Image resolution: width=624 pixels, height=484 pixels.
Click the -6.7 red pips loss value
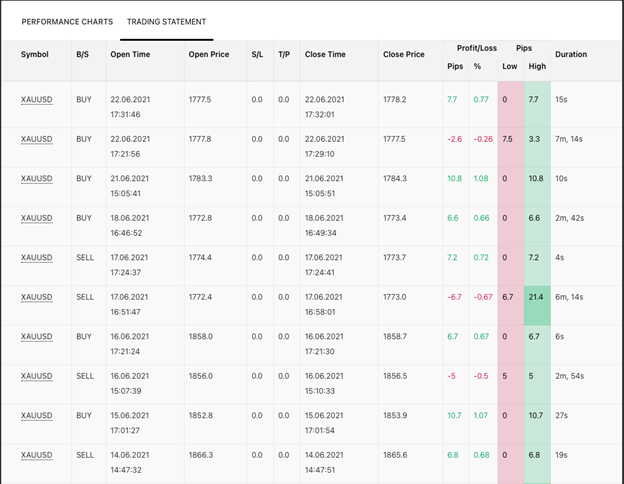tap(454, 297)
